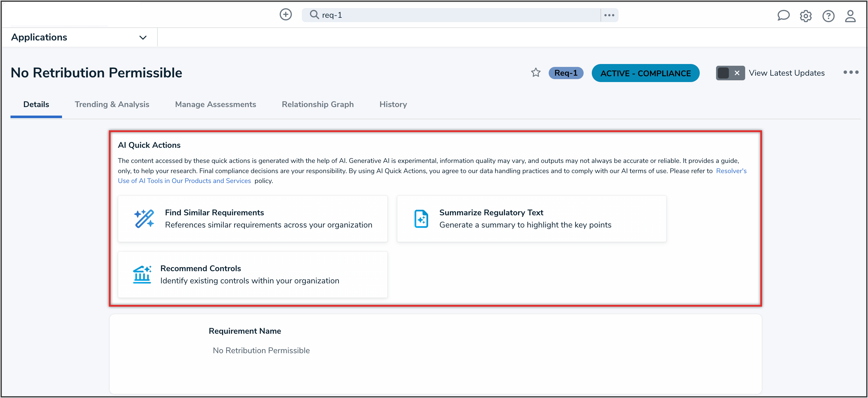This screenshot has height=398, width=868.
Task: Open the settings gear icon
Action: coord(806,16)
